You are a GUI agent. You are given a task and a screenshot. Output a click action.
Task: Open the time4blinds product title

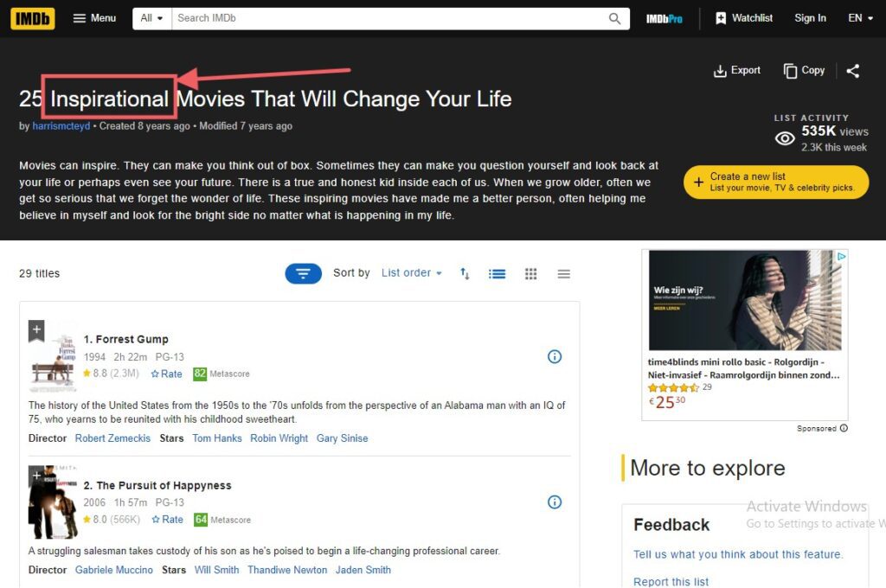coord(743,368)
